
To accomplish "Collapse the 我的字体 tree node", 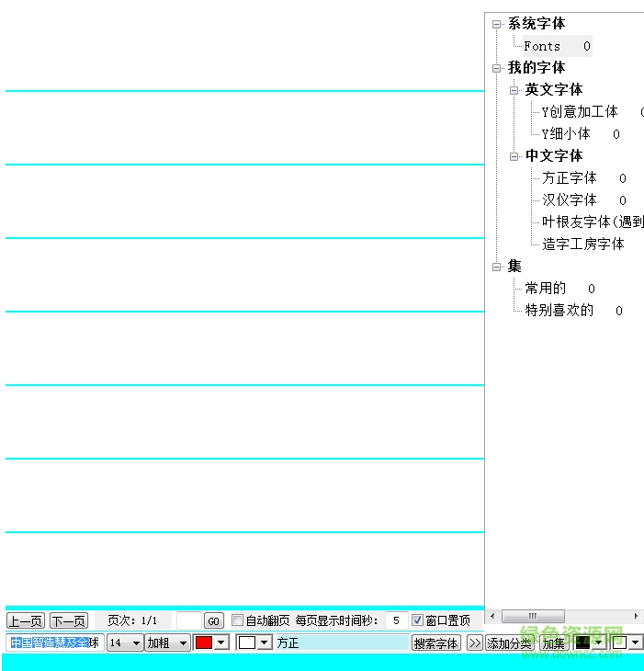I will click(x=497, y=68).
